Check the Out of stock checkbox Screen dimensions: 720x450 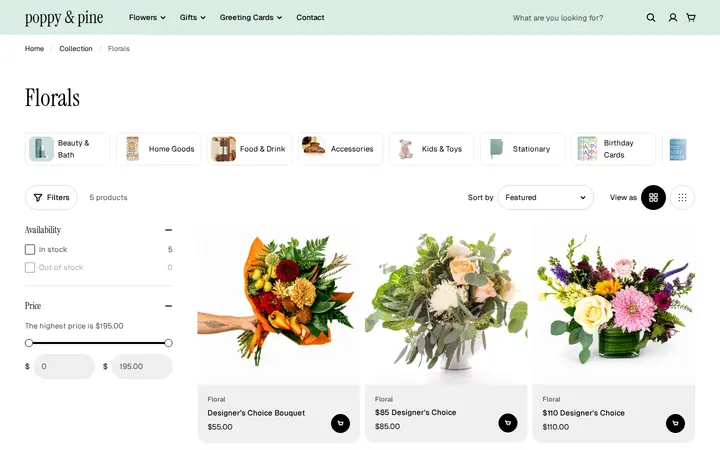coord(30,267)
